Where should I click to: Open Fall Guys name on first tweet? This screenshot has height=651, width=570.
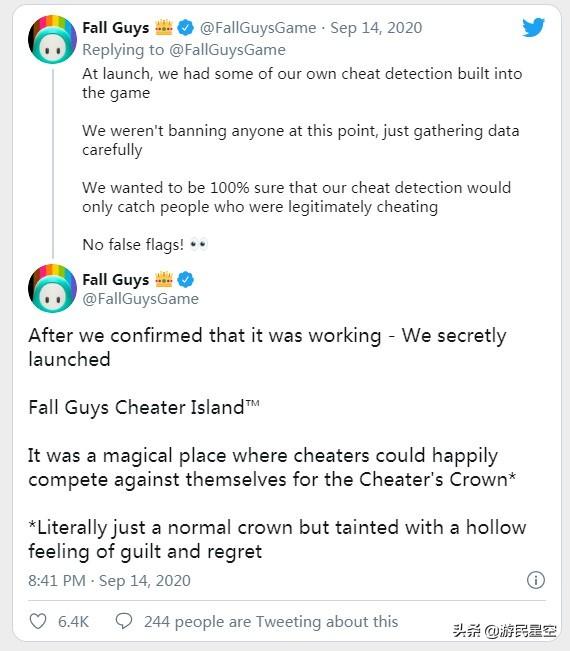click(115, 28)
